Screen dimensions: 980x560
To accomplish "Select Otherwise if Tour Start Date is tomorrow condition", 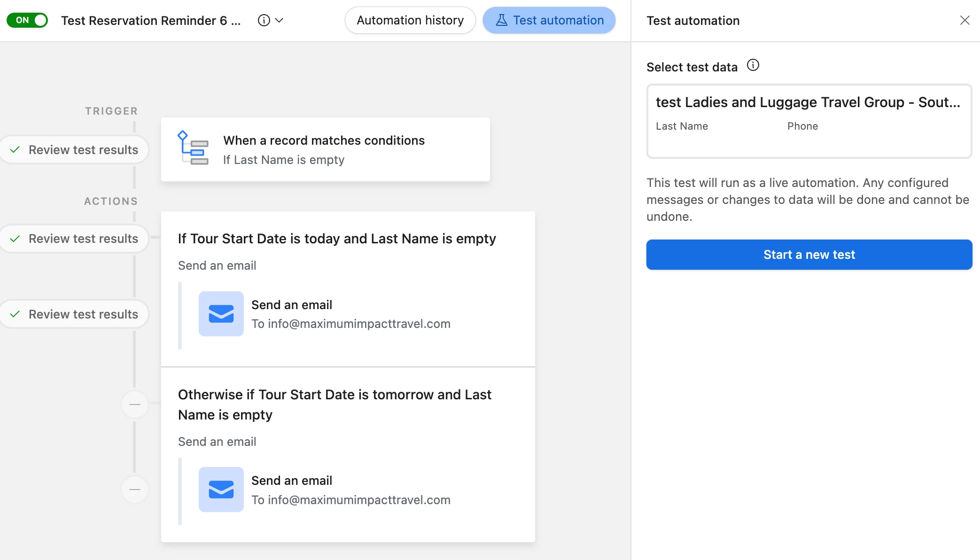I will pos(334,404).
